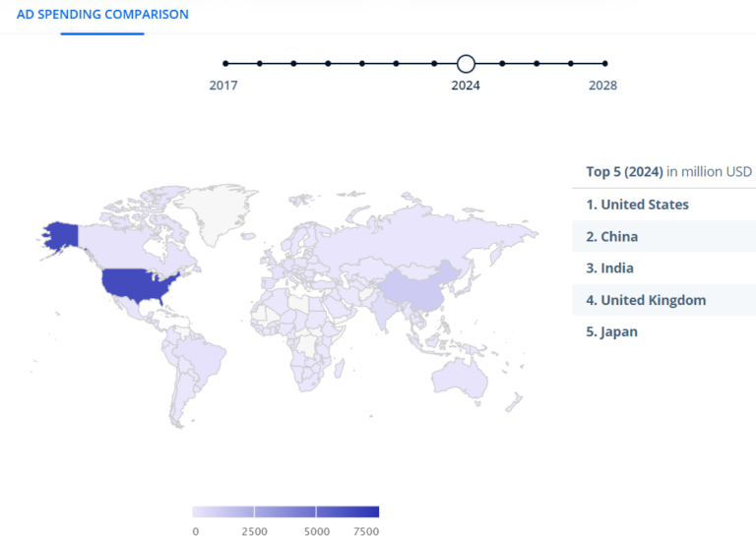Jump to the 2023 dot before 2024
Viewport: 756px width, 536px height.
click(434, 64)
